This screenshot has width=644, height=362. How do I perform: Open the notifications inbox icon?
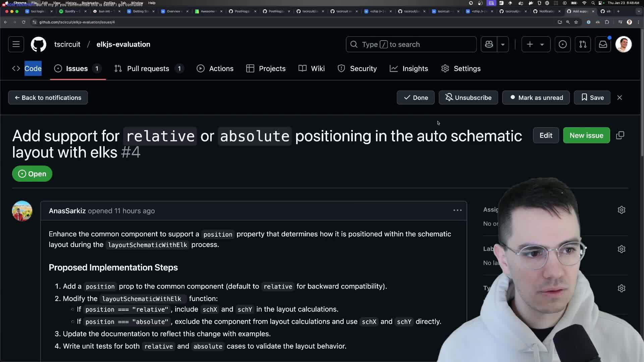tap(603, 44)
